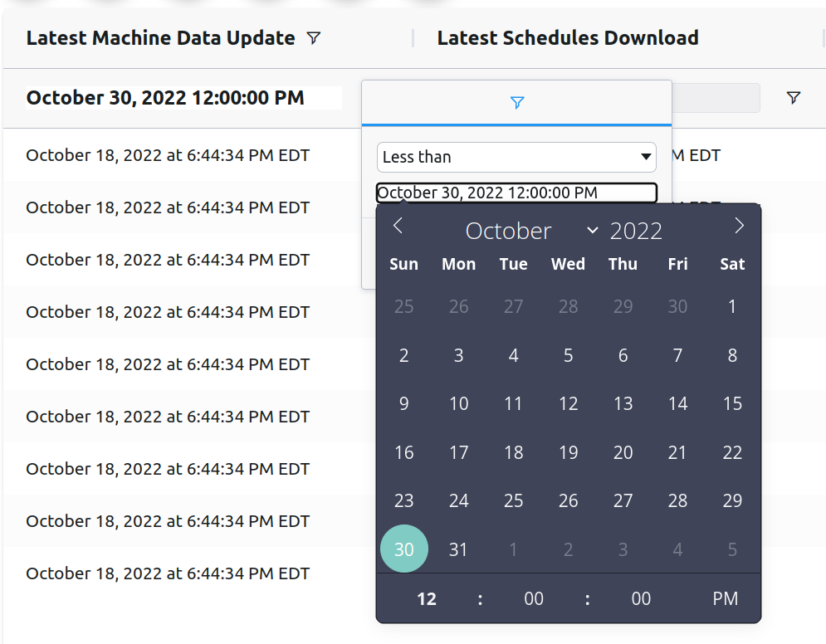This screenshot has width=826, height=644.
Task: Click the date filter text input
Action: tap(516, 193)
